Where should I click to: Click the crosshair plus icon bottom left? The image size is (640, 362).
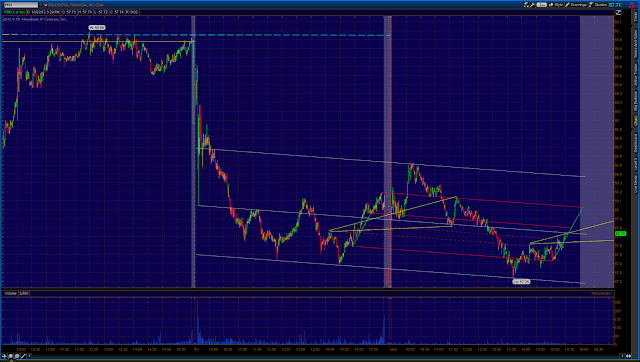coord(4,356)
